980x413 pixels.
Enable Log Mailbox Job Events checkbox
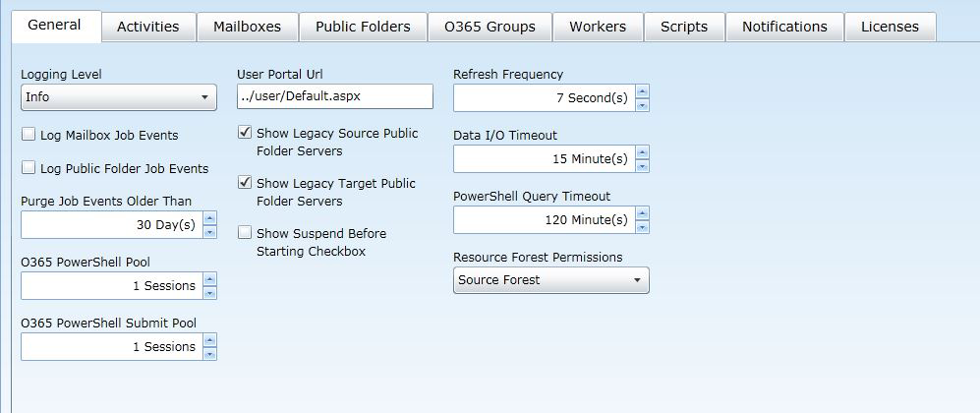pyautogui.click(x=29, y=135)
